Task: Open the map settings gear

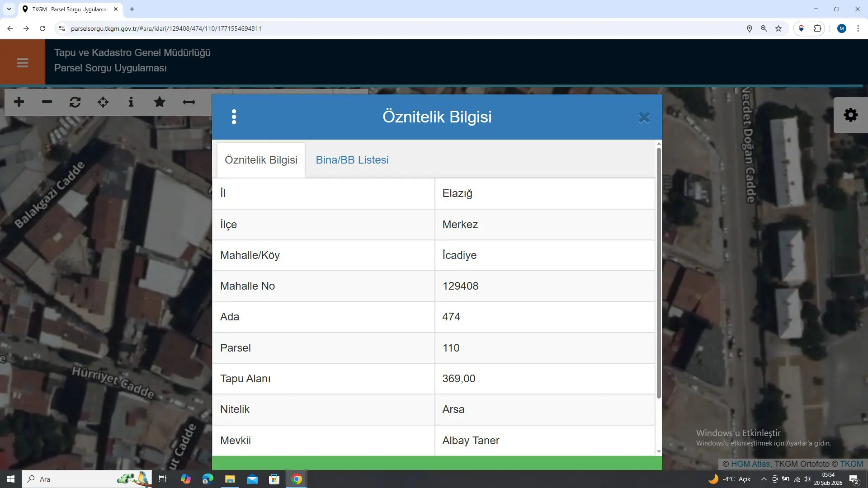Action: [851, 115]
